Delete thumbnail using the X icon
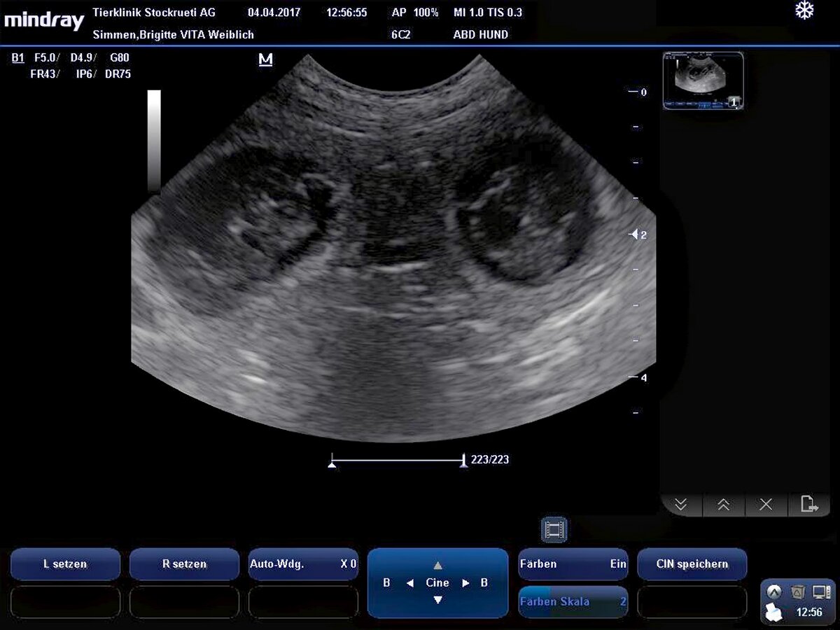Screen dimensions: 840x630 click(x=766, y=504)
